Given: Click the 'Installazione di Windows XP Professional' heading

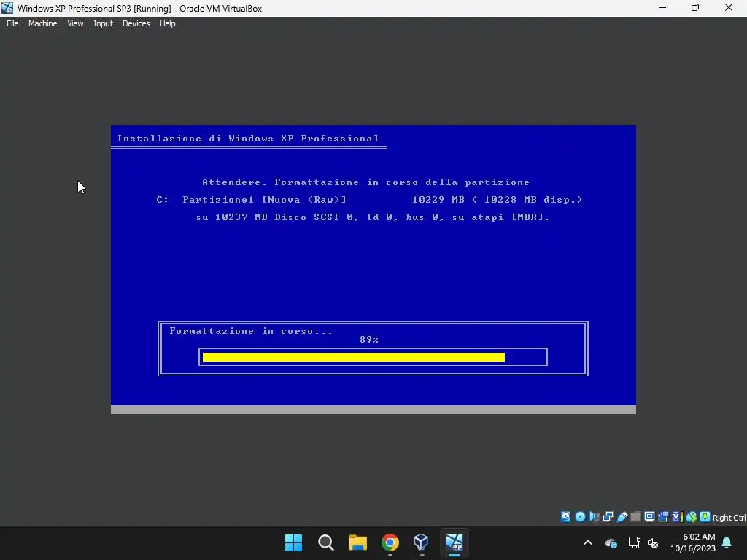Looking at the screenshot, I should (x=248, y=139).
